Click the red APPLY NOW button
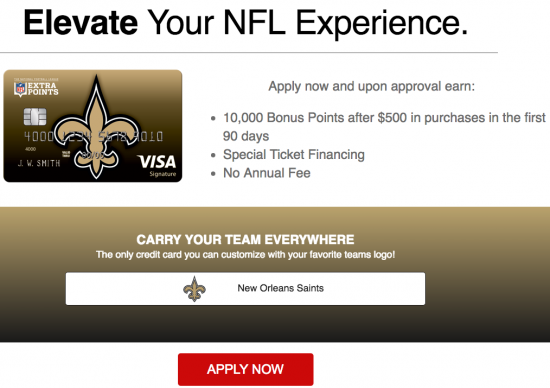550x388 pixels. point(246,369)
